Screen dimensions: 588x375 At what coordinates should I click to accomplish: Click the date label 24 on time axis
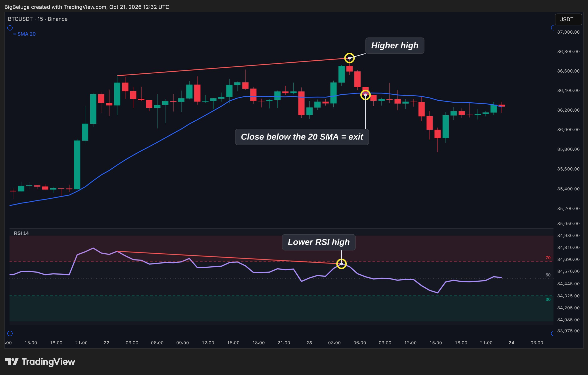512,343
